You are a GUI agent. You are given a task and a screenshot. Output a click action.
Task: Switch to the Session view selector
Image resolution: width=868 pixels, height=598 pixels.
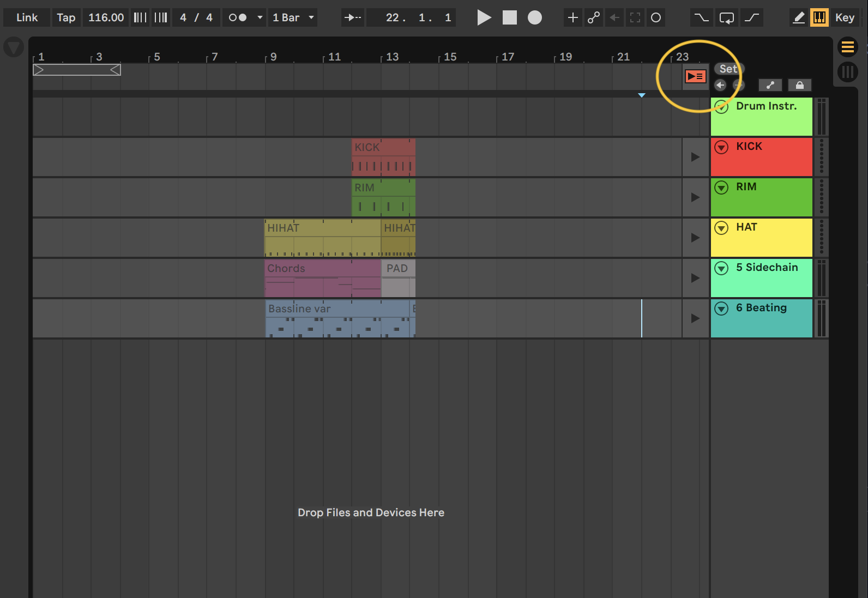coord(847,71)
